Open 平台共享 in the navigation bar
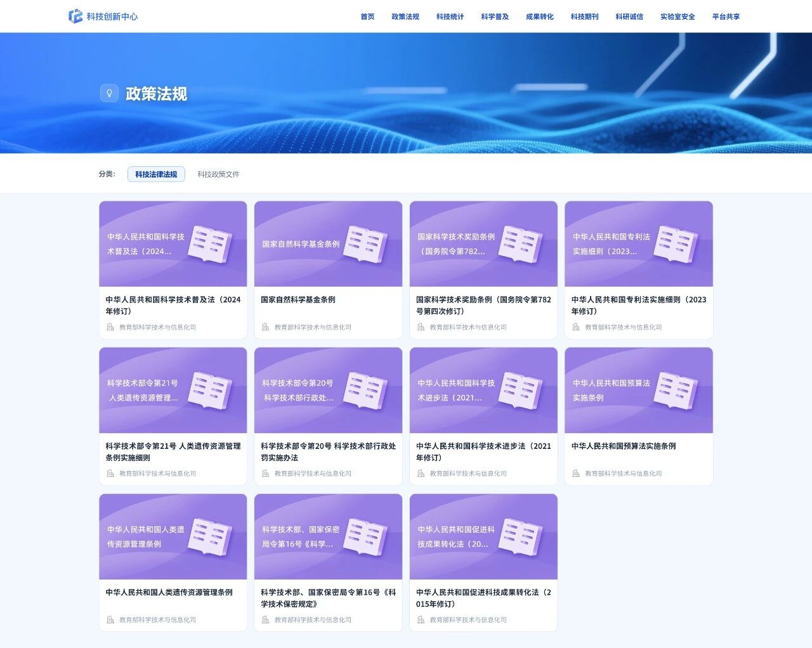Screen dimensions: 812x648 coord(726,16)
